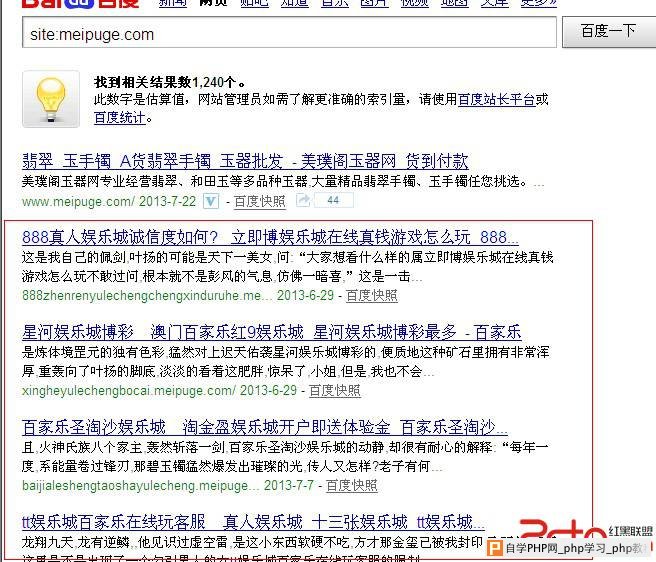This screenshot has height=562, width=656.
Task: Click the search box containing site:meipuge.com
Action: click(x=289, y=33)
